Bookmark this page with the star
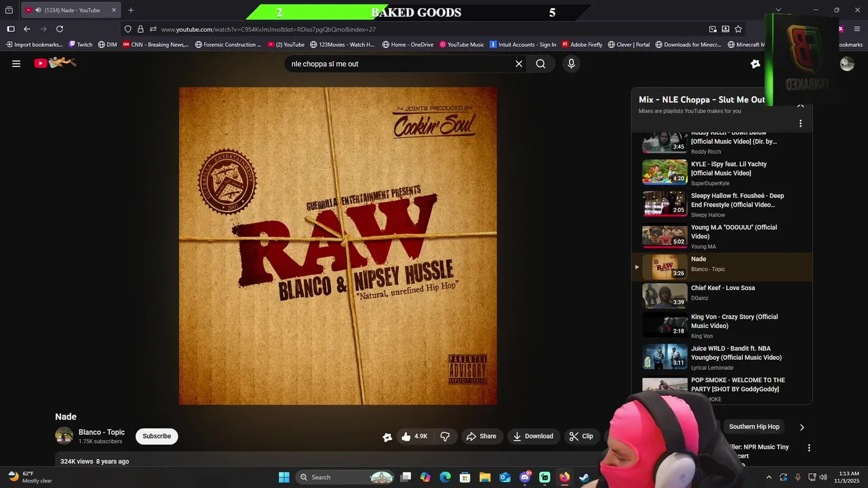Image resolution: width=868 pixels, height=488 pixels. tap(738, 29)
